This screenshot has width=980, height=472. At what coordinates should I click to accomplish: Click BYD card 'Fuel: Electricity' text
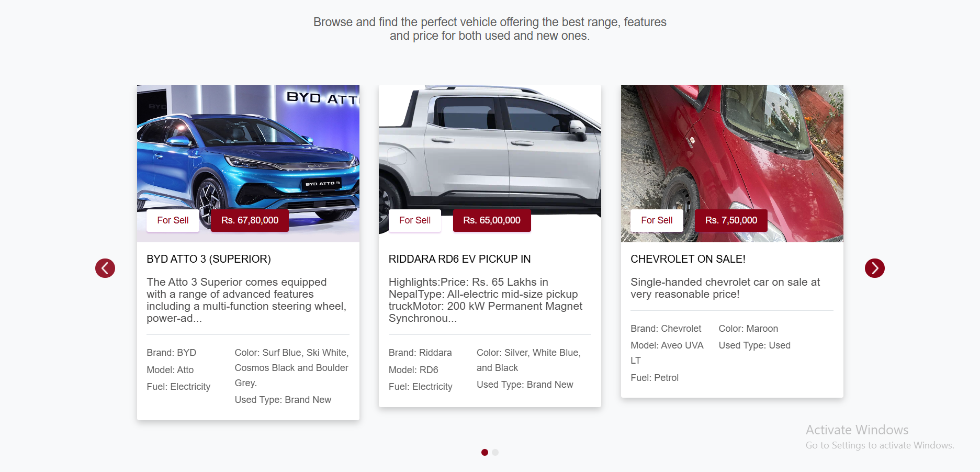(178, 387)
